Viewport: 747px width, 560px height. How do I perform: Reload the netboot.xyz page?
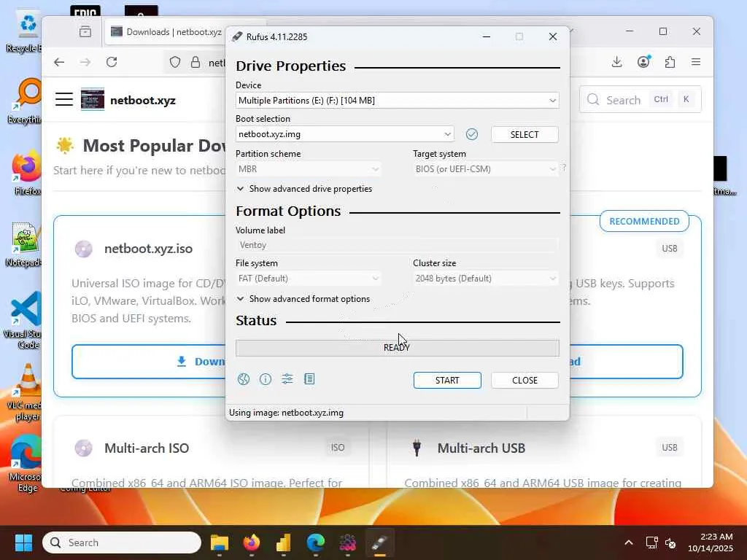(112, 62)
